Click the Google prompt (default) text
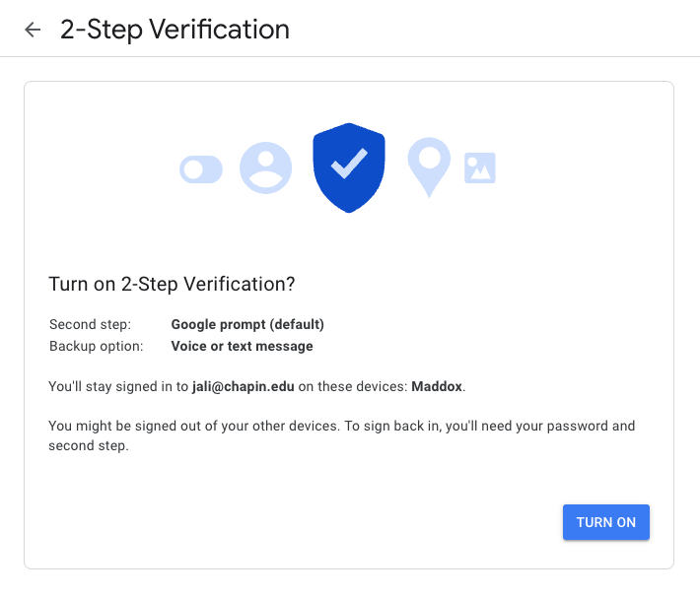Image resolution: width=700 pixels, height=598 pixels. [247, 324]
